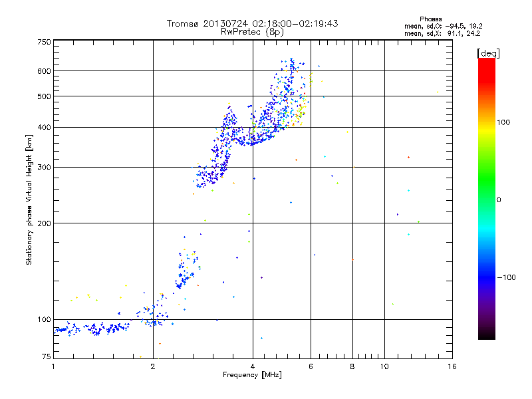
Task: Click the x-axis '6' tick label
Action: [311, 366]
